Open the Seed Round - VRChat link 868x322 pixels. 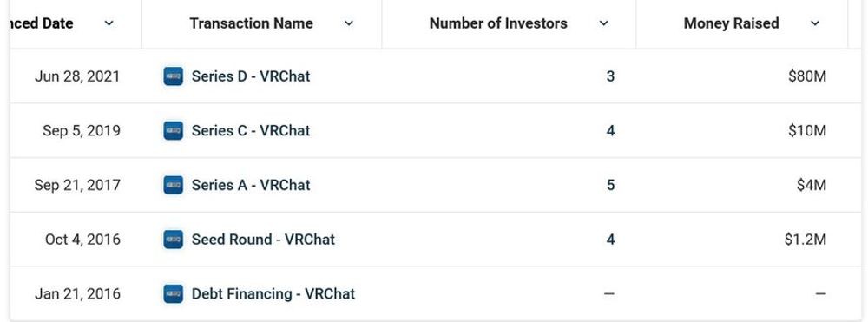(264, 240)
